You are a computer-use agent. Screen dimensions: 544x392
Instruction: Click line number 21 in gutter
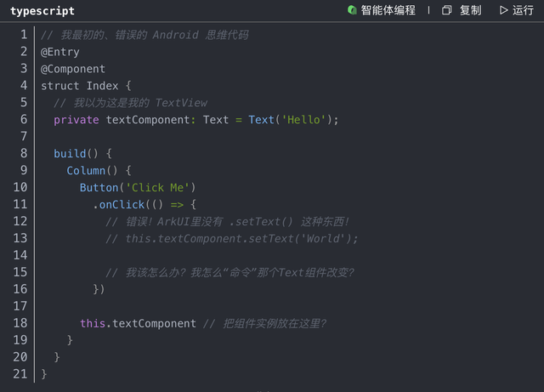pos(20,373)
